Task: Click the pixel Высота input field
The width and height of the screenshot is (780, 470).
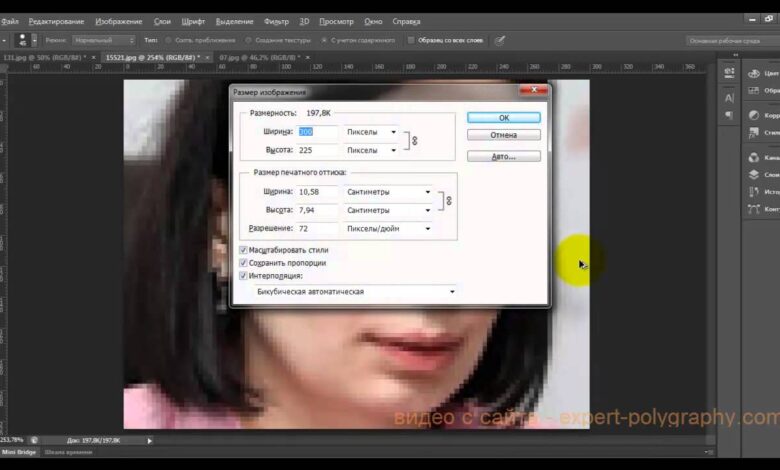Action: coord(318,150)
